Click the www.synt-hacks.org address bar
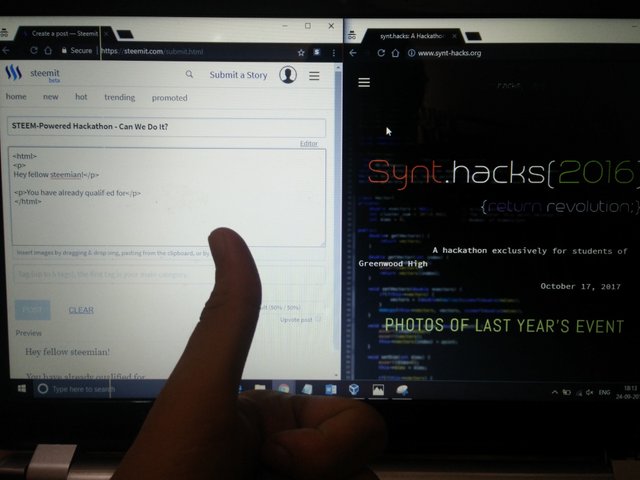This screenshot has height=480, width=640. tap(449, 53)
